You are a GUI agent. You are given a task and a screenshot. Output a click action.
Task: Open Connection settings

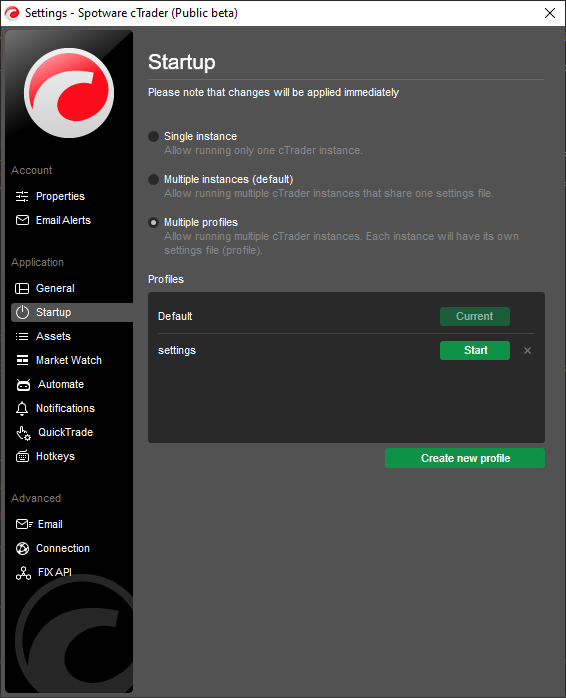click(63, 548)
